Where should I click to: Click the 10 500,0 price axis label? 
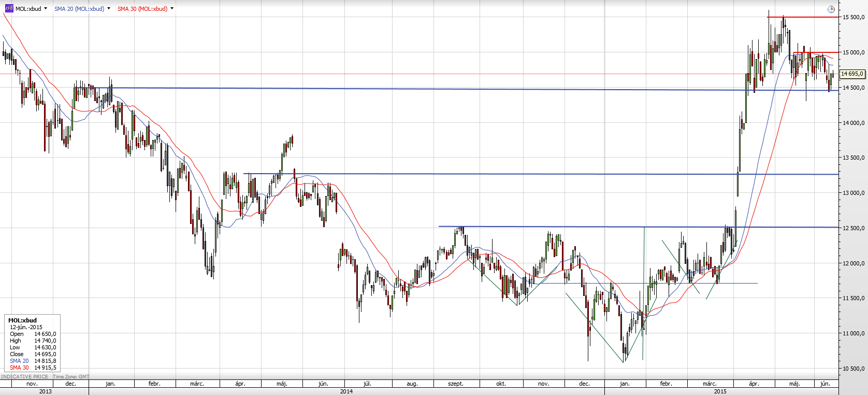coord(853,369)
